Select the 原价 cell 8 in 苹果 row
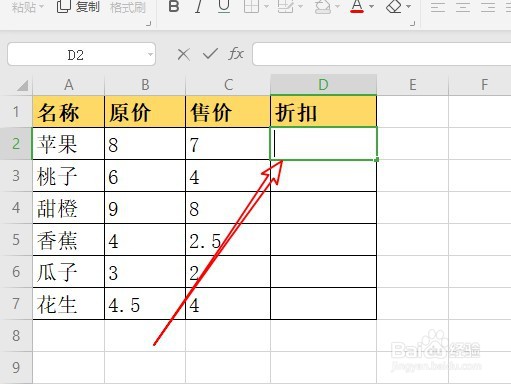This screenshot has width=511, height=384. (x=145, y=144)
